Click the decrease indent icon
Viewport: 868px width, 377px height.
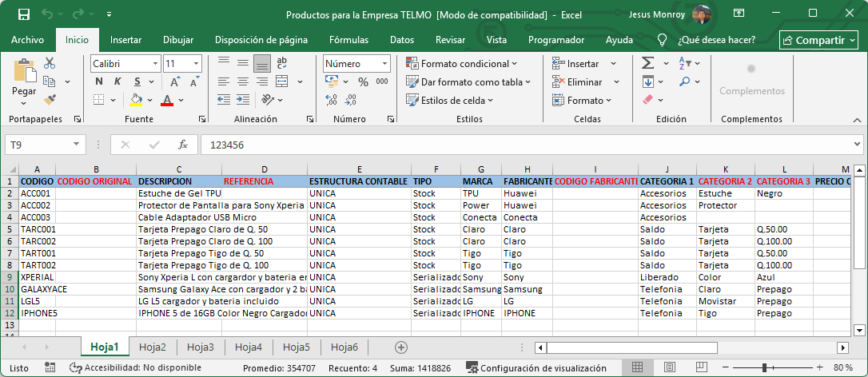[x=224, y=100]
